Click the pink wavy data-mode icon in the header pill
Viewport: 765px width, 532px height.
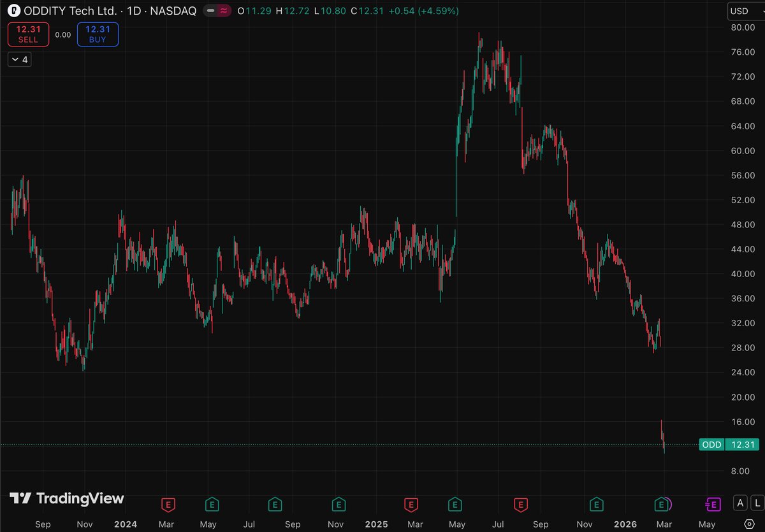coord(224,11)
